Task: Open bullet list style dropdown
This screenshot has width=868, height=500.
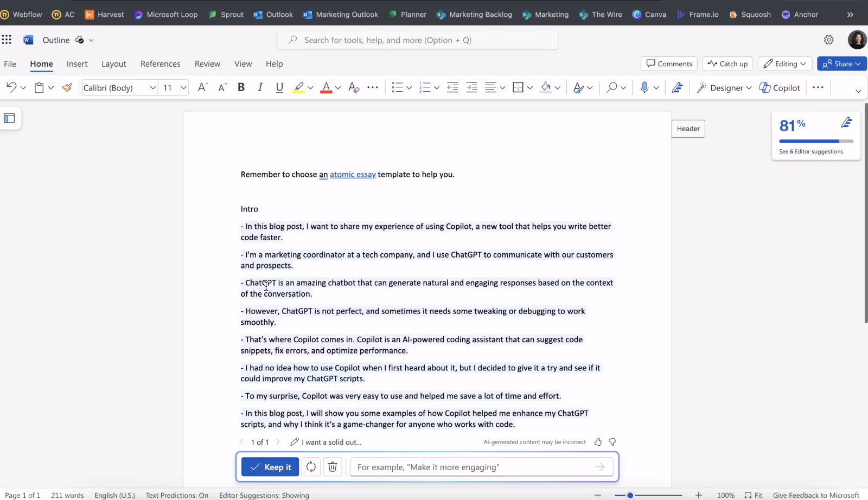Action: pos(409,88)
